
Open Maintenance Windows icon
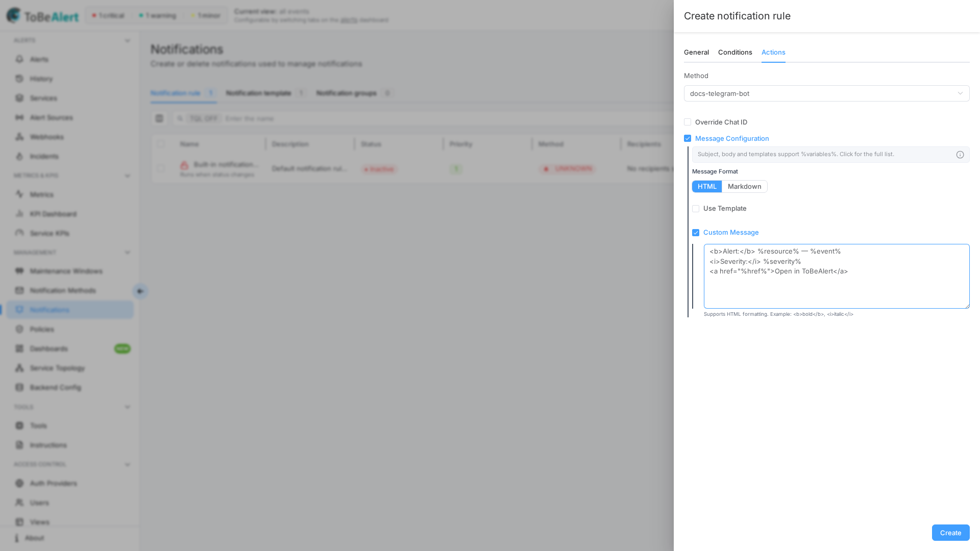point(19,271)
